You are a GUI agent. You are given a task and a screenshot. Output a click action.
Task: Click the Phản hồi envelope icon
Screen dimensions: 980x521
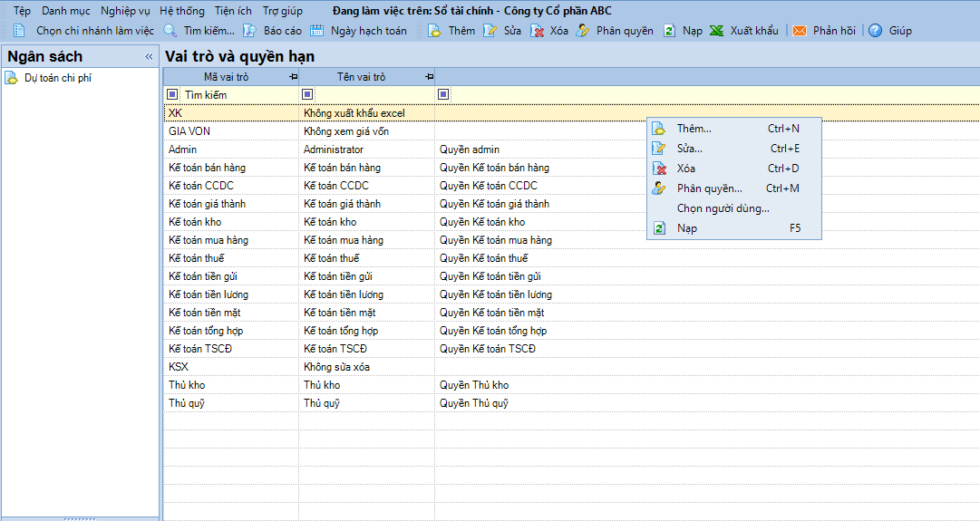tap(800, 31)
